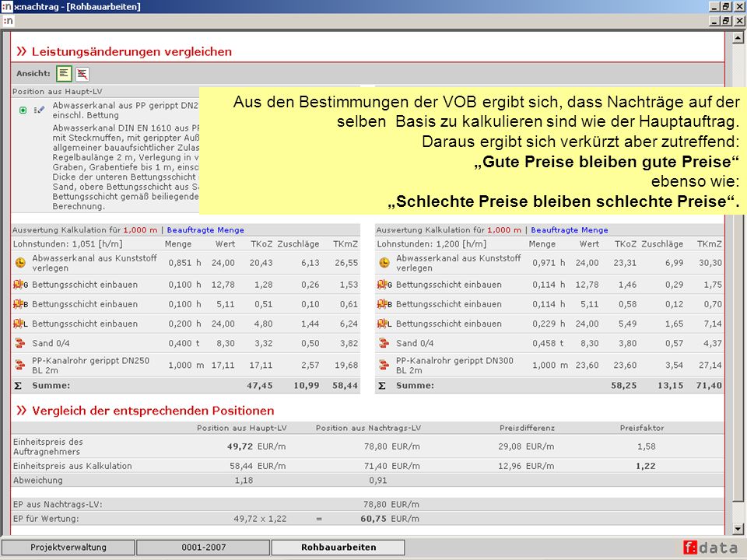The width and height of the screenshot is (747, 560).
Task: Click the G equipment icon in left Bettungsschicht row
Action: (20, 285)
